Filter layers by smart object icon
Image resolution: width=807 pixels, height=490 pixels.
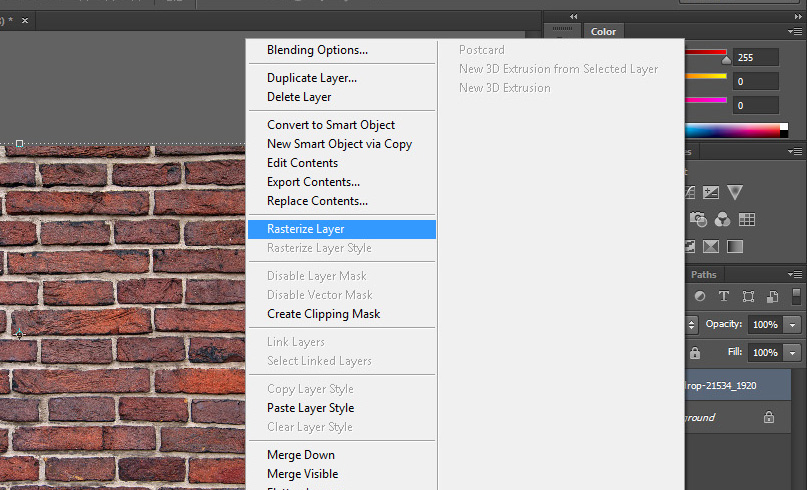tap(772, 297)
